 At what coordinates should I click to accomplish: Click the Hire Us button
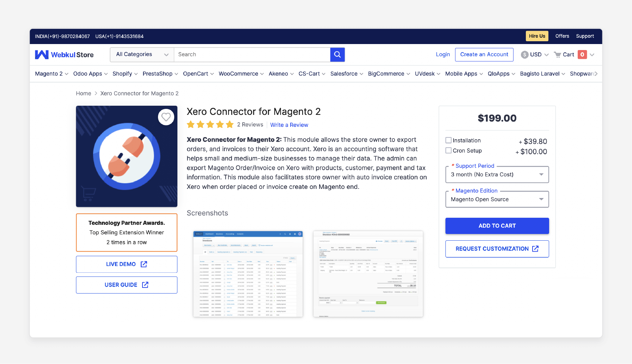tap(537, 36)
